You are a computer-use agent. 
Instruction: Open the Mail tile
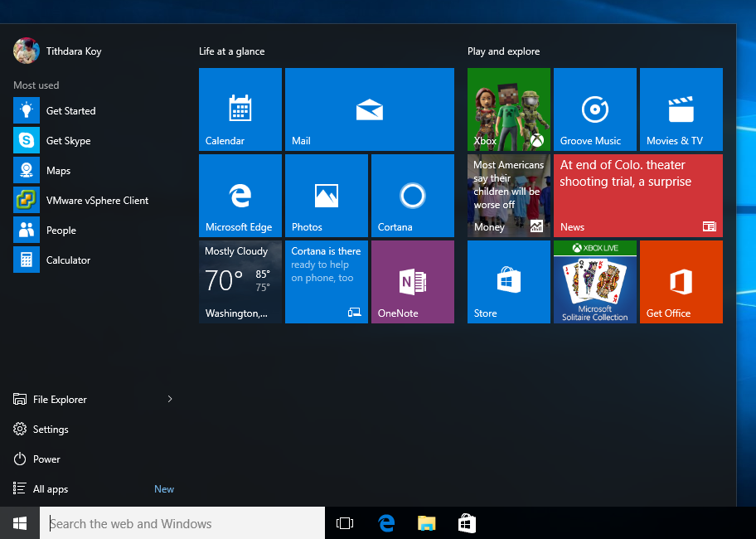pos(370,109)
